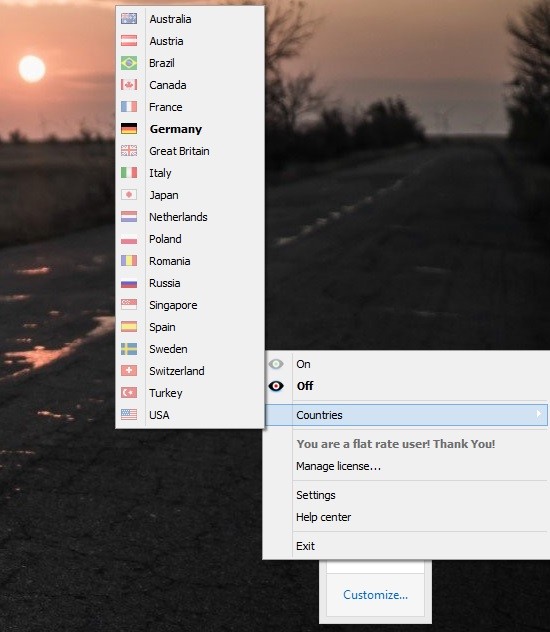Open Settings from the tray menu
Image resolution: width=550 pixels, height=632 pixels.
316,495
